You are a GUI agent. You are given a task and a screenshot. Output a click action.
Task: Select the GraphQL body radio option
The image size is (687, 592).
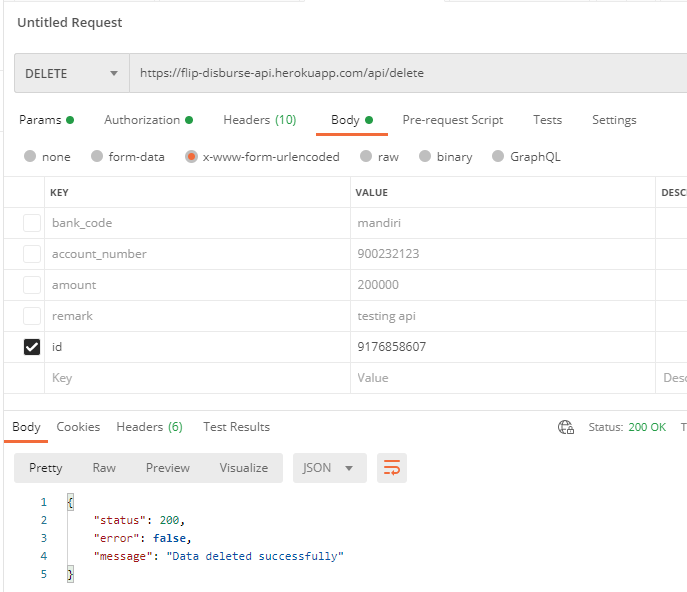point(498,156)
